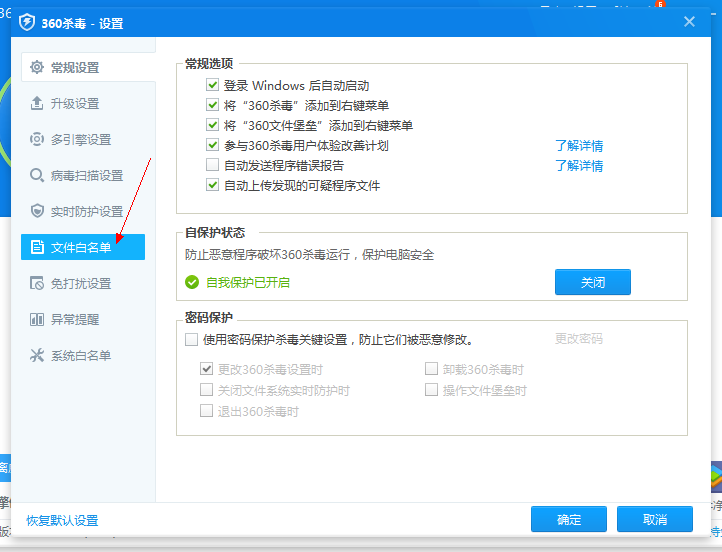Click the icon beside 免打扰设置
The image size is (722, 552).
37,283
